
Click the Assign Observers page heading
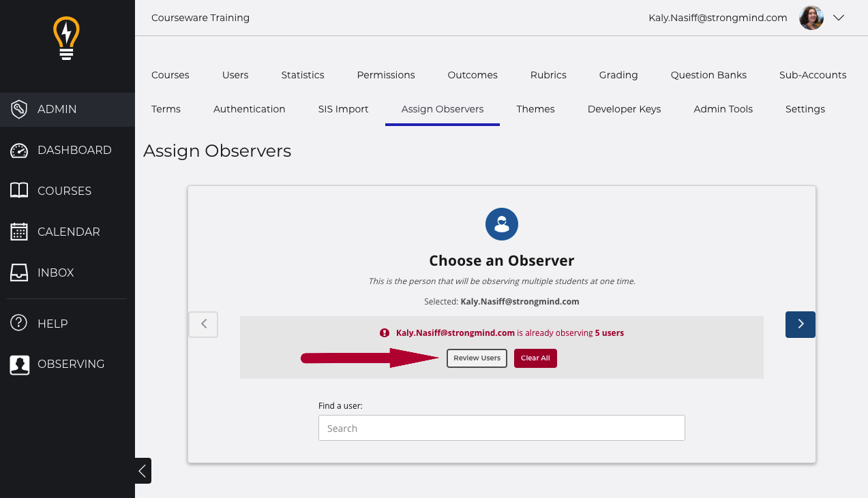point(218,151)
